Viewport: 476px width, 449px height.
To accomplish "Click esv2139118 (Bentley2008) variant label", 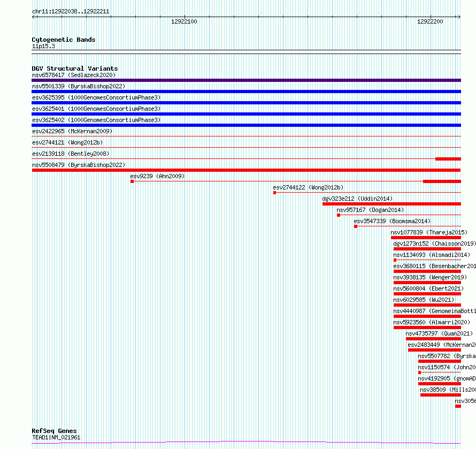I will (x=71, y=154).
